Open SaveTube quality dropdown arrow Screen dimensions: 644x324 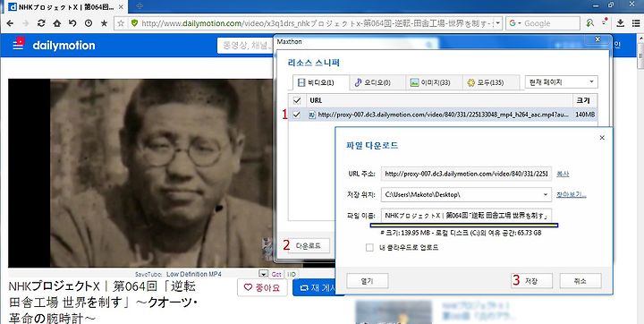263,274
